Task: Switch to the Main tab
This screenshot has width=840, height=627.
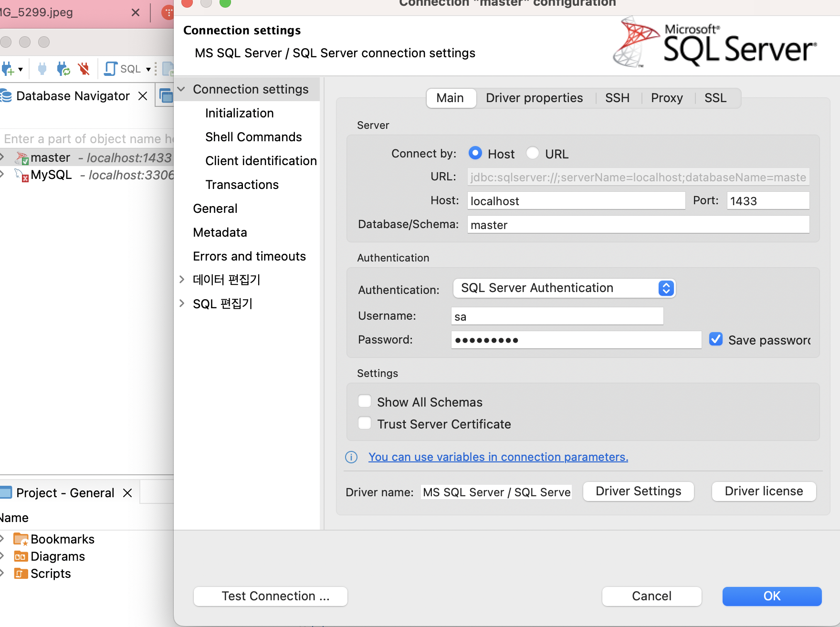Action: [x=451, y=98]
